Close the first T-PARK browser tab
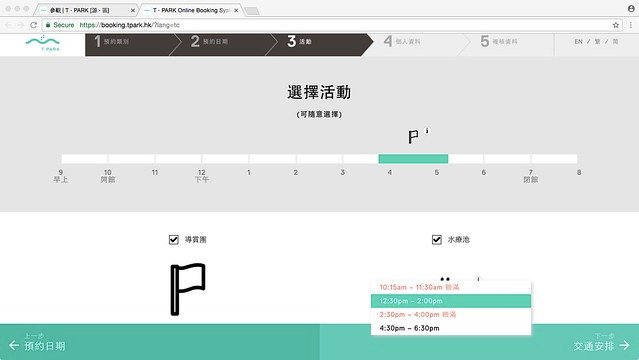 click(132, 10)
